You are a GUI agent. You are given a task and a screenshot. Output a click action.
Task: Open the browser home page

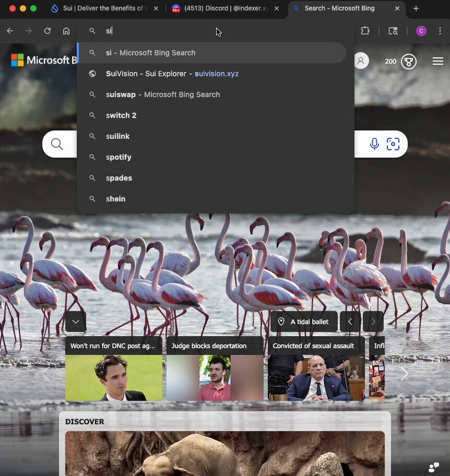[x=66, y=31]
